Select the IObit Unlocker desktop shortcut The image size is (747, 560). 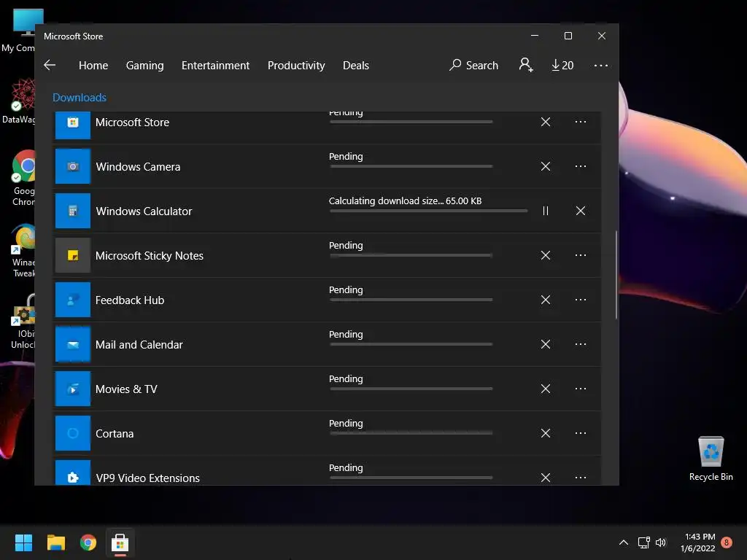(22, 322)
